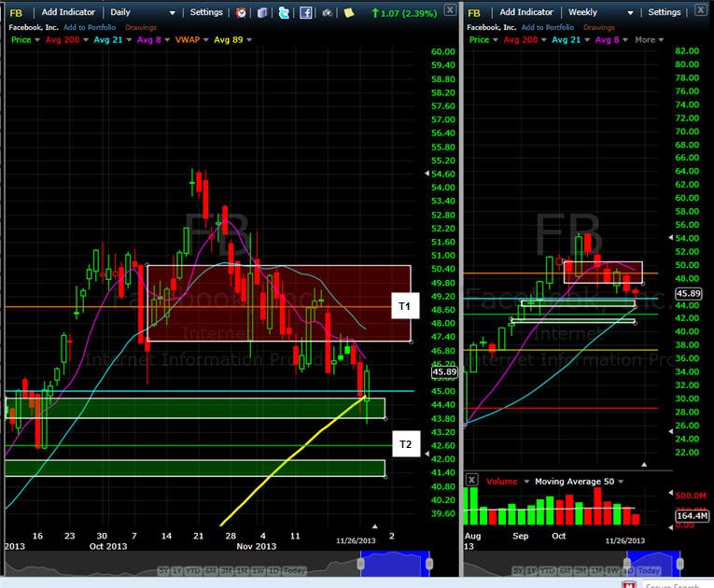The width and height of the screenshot is (714, 588).
Task: Share chart via the Facebook icon
Action: [x=305, y=13]
